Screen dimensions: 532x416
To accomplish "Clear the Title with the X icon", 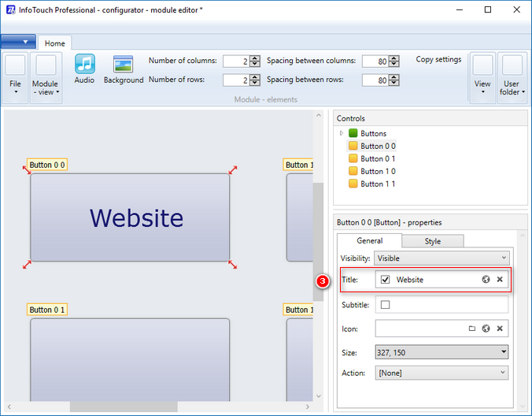I will pos(500,280).
